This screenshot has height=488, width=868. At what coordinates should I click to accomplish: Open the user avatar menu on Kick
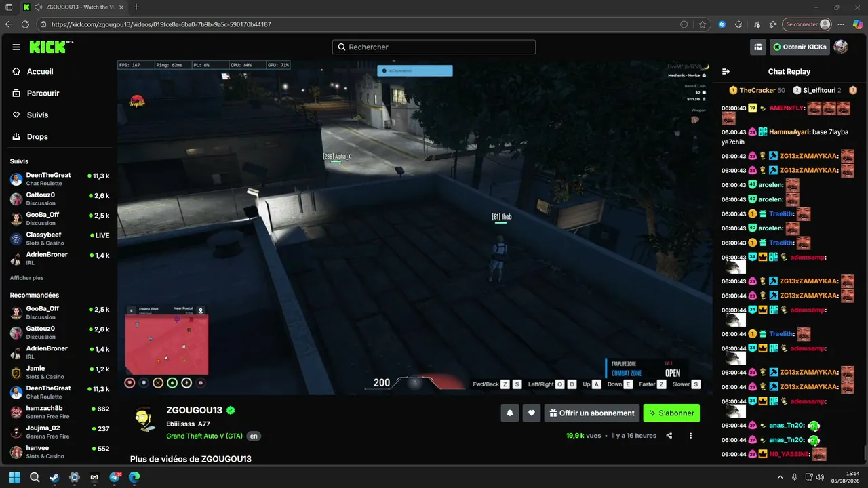click(840, 47)
